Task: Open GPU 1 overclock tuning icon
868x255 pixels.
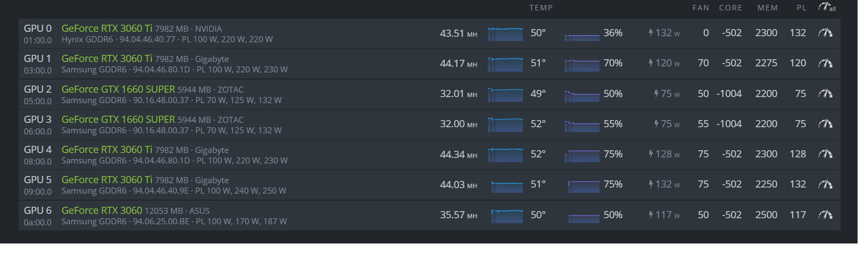Action: point(825,63)
